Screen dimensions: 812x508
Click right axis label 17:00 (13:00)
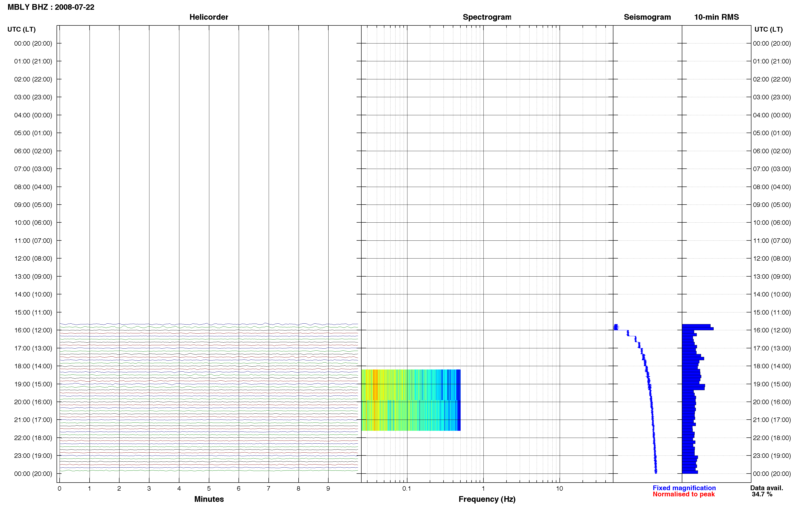[772, 348]
